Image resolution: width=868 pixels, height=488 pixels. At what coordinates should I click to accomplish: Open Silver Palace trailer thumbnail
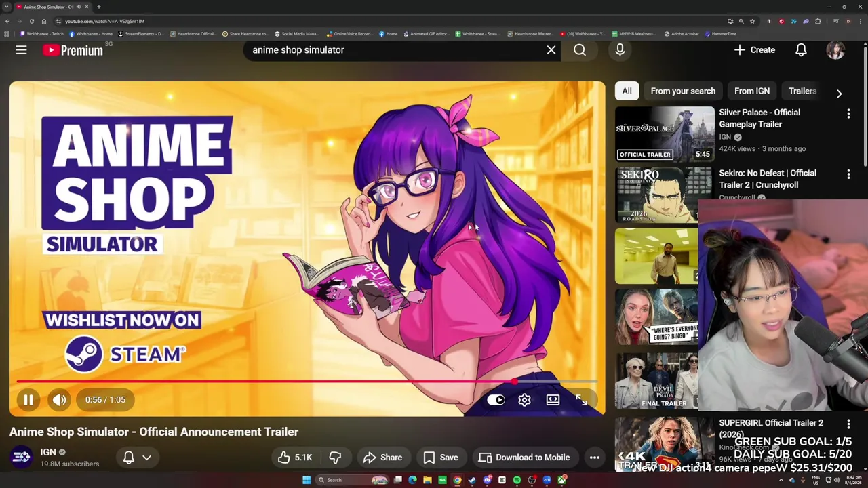(x=665, y=134)
